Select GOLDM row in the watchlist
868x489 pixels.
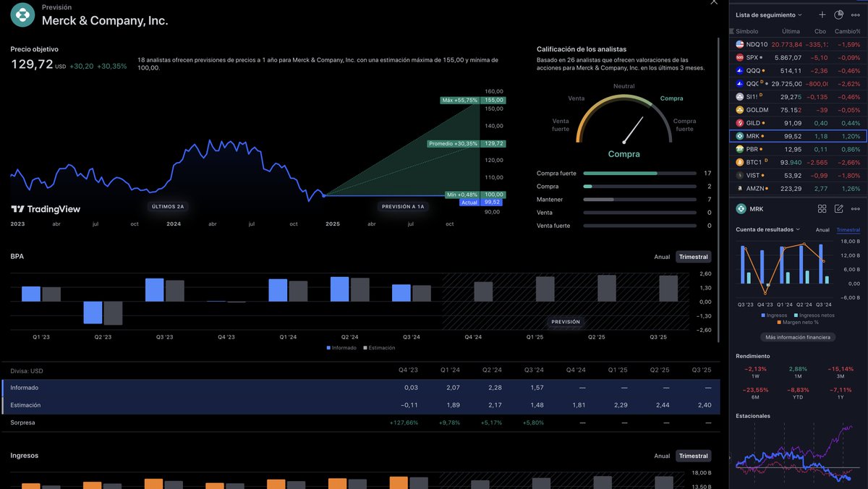click(799, 109)
